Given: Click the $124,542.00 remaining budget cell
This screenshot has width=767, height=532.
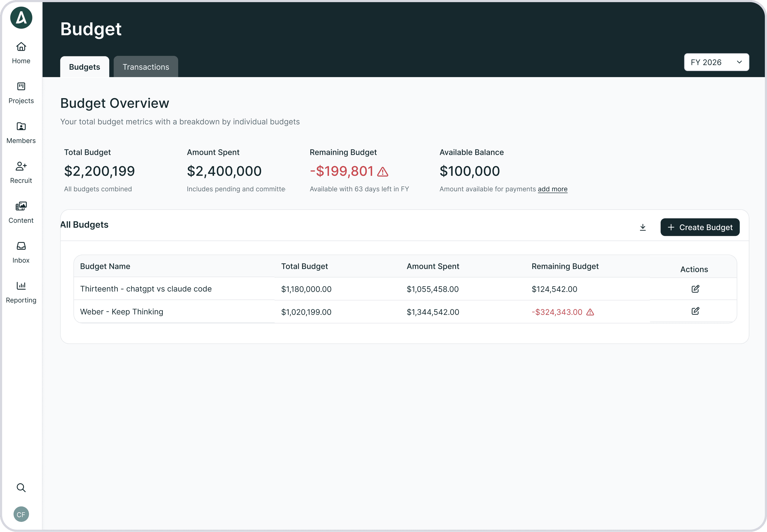Looking at the screenshot, I should pyautogui.click(x=554, y=289).
